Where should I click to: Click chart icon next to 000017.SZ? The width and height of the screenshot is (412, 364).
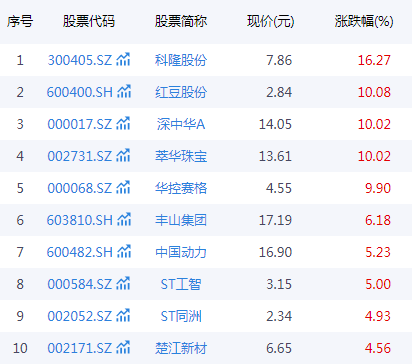tap(123, 124)
